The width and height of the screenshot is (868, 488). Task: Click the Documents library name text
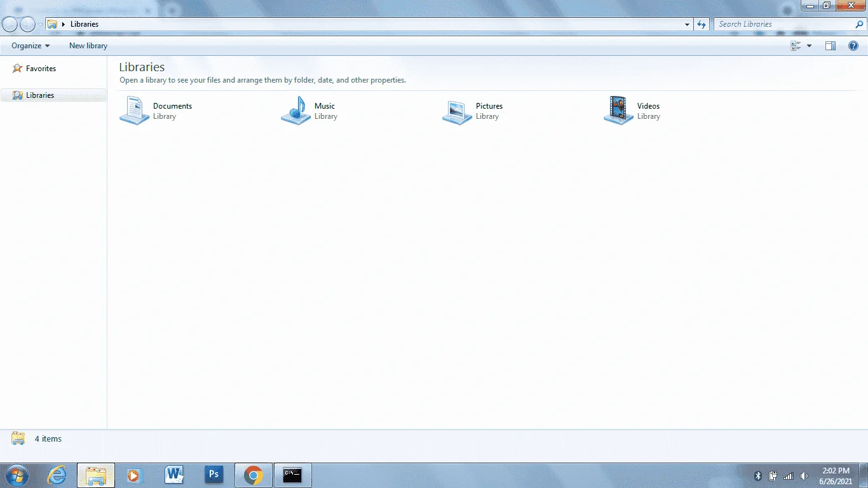pos(172,106)
